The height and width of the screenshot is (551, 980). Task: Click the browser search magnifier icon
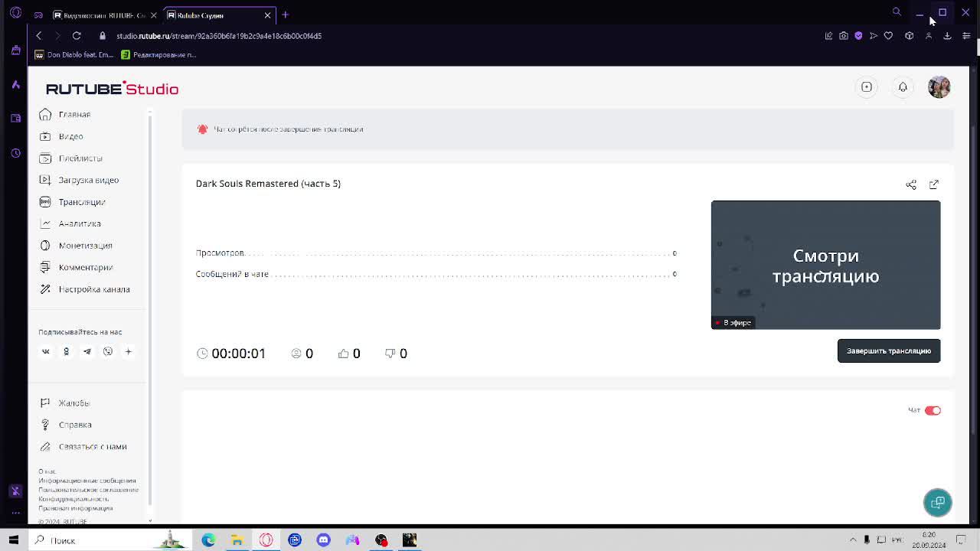click(x=897, y=12)
